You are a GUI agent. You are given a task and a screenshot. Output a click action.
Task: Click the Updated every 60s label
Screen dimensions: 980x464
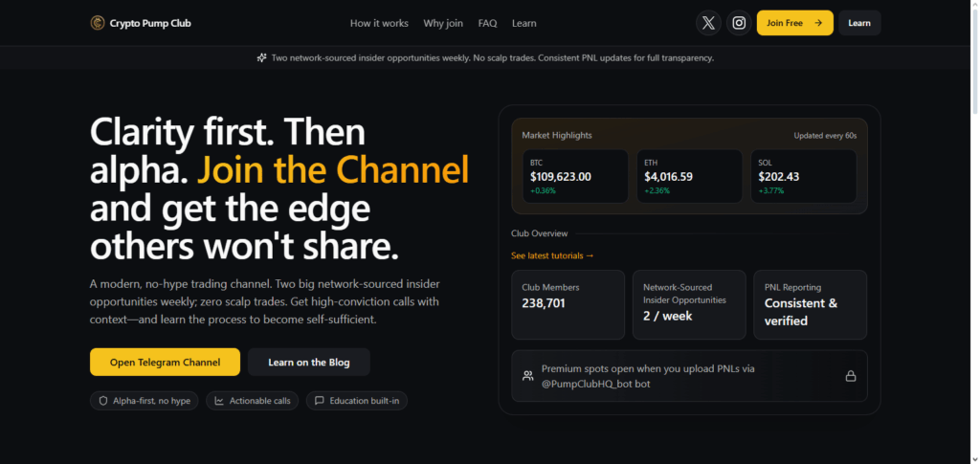tap(825, 136)
